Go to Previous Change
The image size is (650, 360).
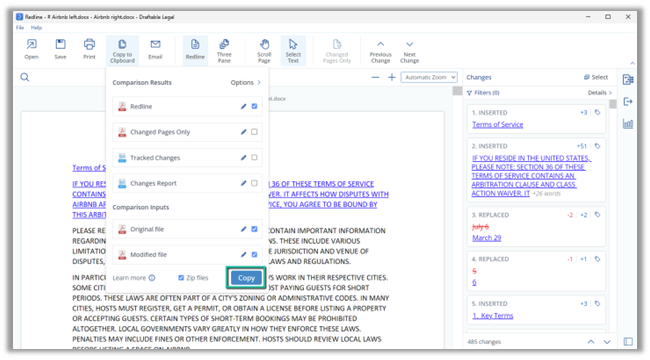[x=381, y=51]
